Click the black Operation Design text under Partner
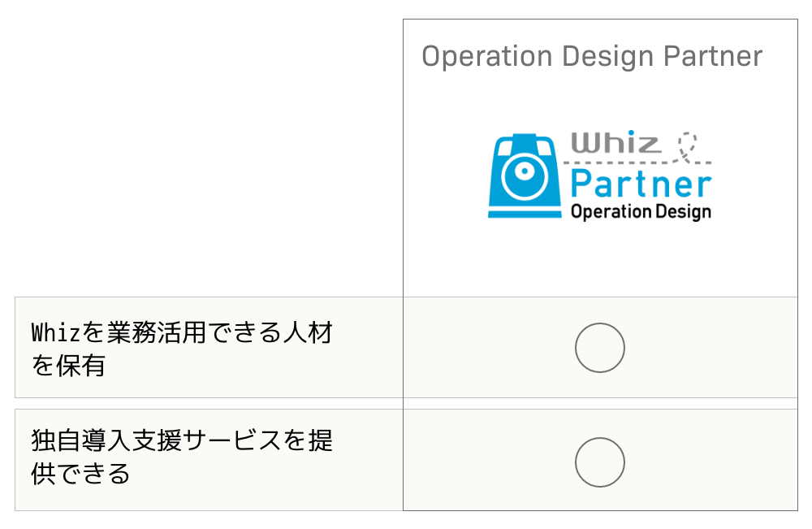This screenshot has height=529, width=812. point(641,212)
